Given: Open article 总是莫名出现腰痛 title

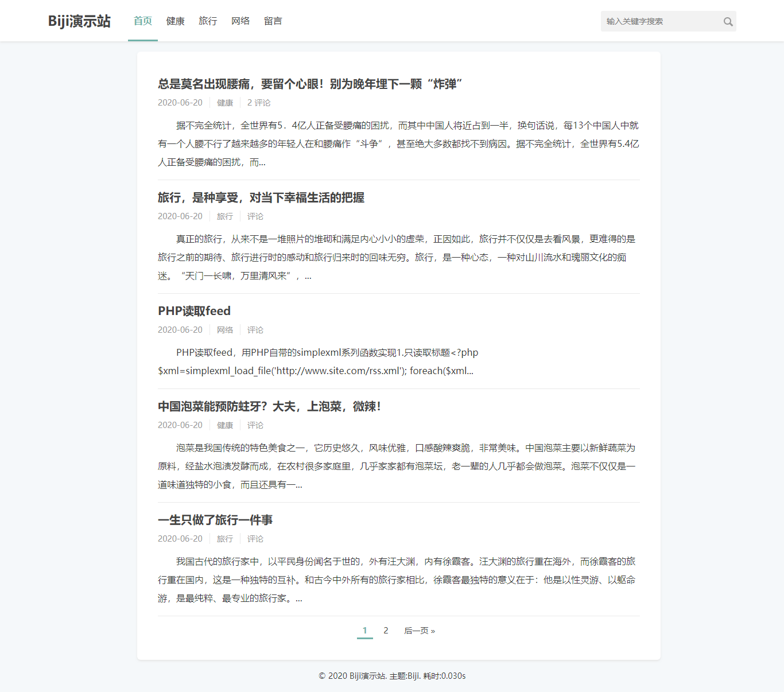Looking at the screenshot, I should tap(310, 84).
